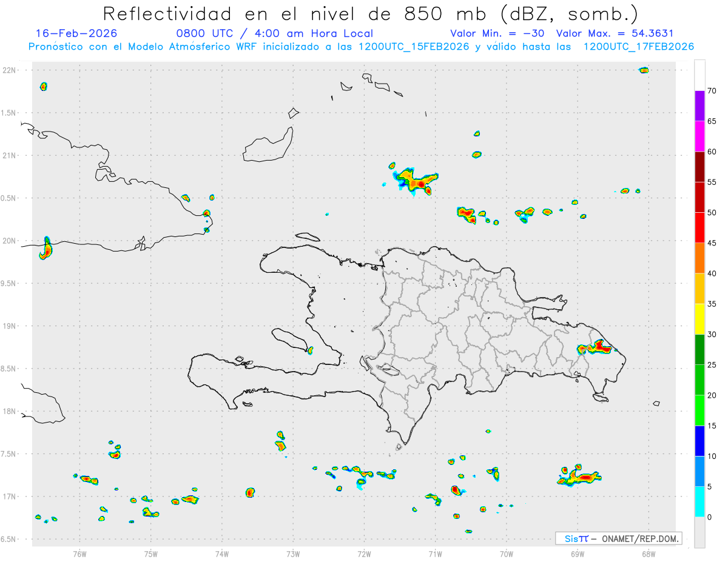Select the colorbar label "20"

(x=712, y=395)
